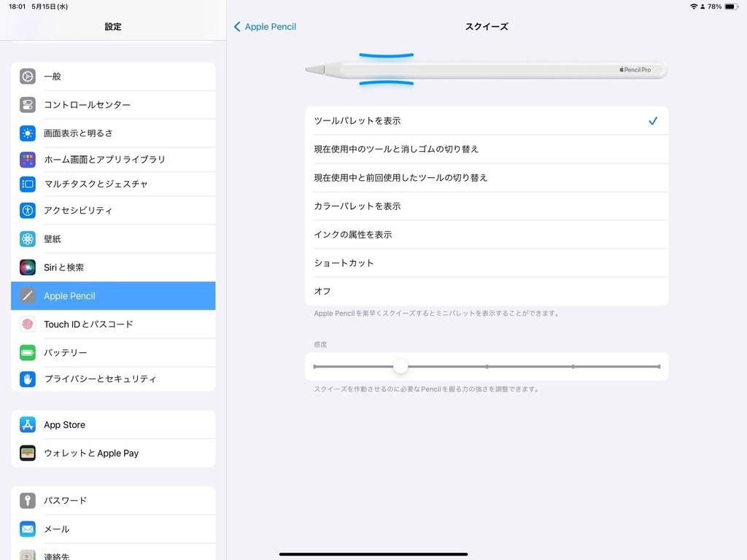Open ホーム画面とアプリライブラリ settings
This screenshot has height=560, width=747.
pyautogui.click(x=113, y=160)
